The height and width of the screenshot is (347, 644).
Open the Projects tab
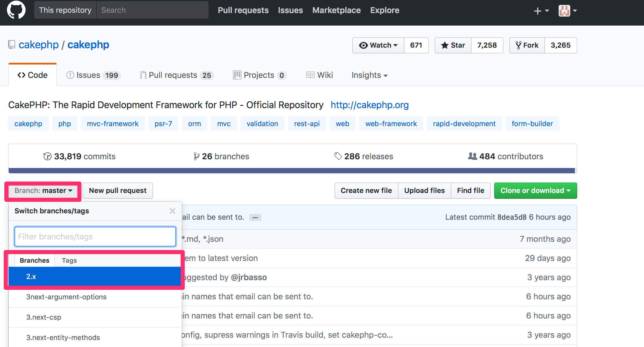(259, 75)
